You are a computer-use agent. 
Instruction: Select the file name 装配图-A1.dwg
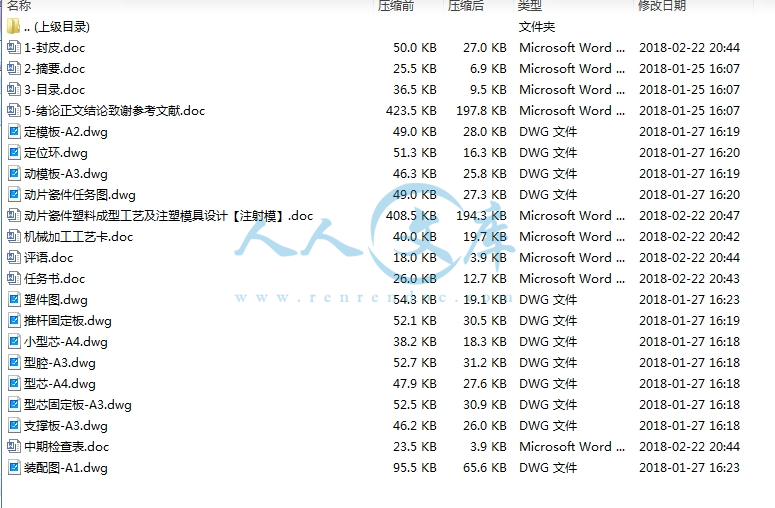tap(66, 468)
